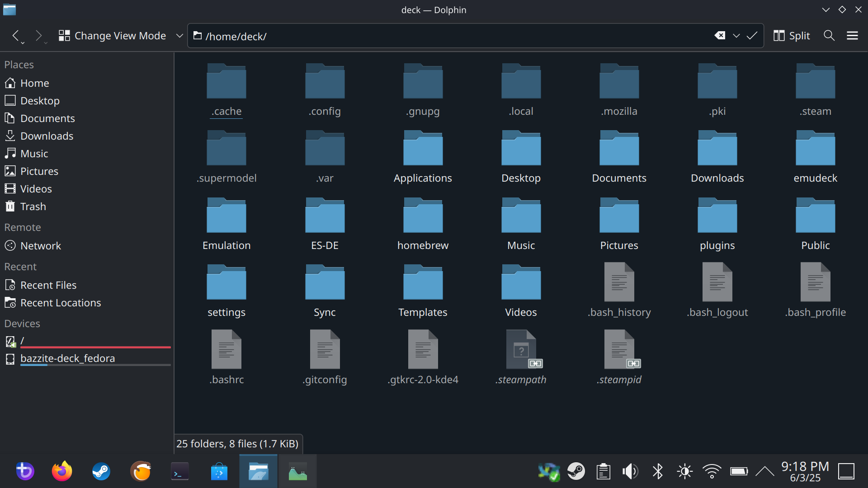
Task: Select the .bash_logout file
Action: point(717,291)
